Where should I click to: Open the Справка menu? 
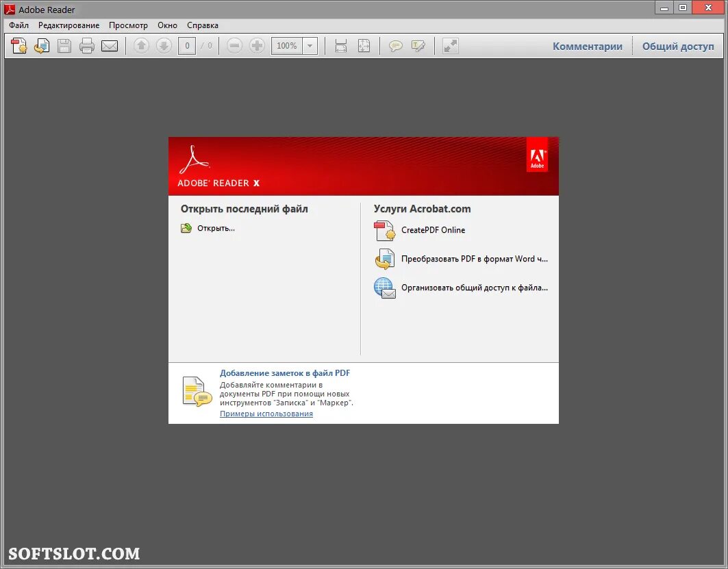pyautogui.click(x=203, y=25)
